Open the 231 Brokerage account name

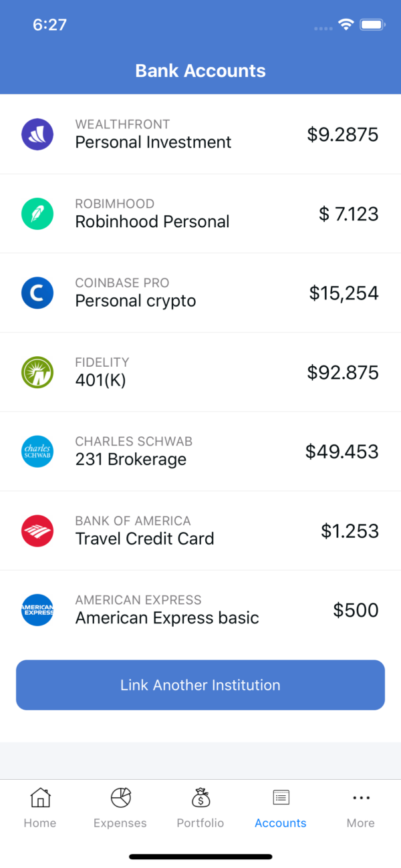coord(131,460)
